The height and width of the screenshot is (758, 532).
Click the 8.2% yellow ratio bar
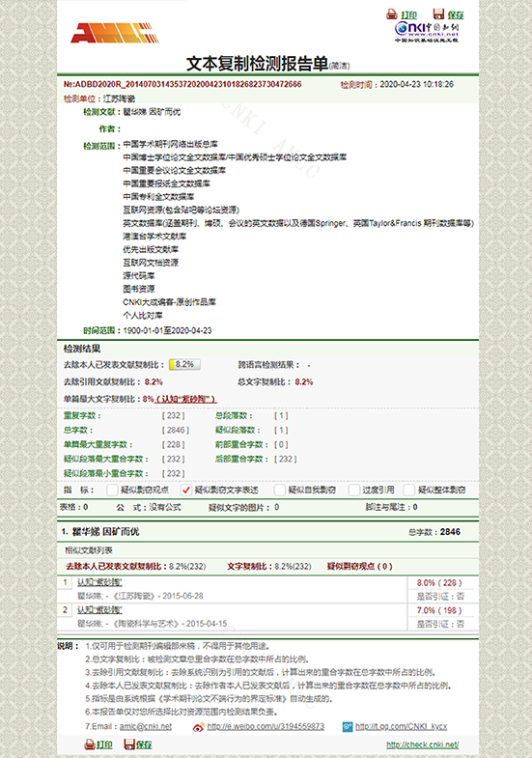pos(184,364)
